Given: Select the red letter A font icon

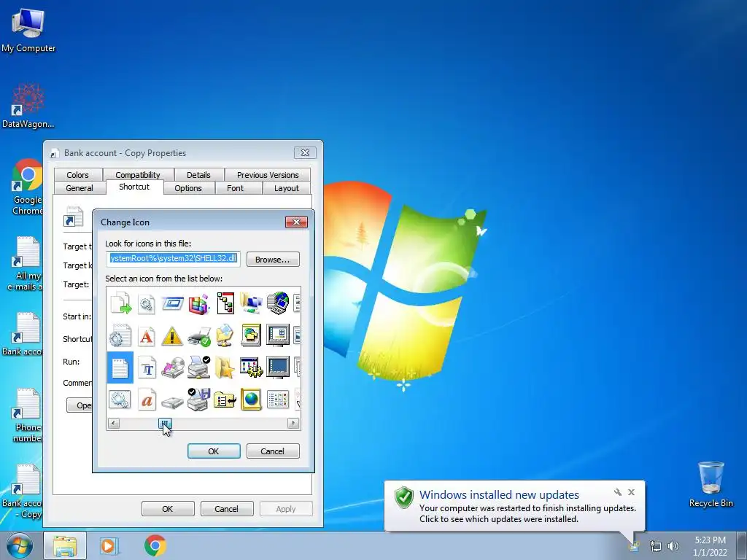Looking at the screenshot, I should pyautogui.click(x=147, y=335).
